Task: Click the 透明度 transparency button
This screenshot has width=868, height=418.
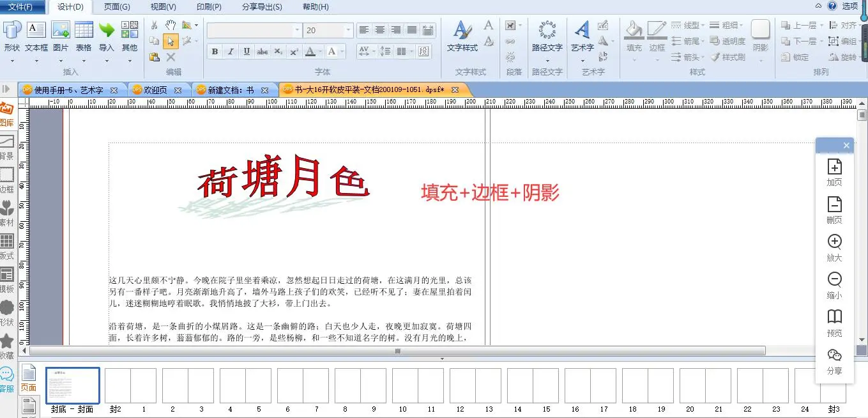Action: [x=727, y=41]
